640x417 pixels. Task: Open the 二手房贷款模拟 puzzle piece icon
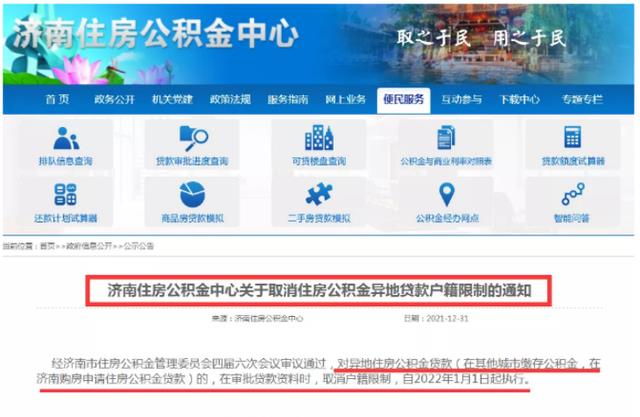[319, 194]
